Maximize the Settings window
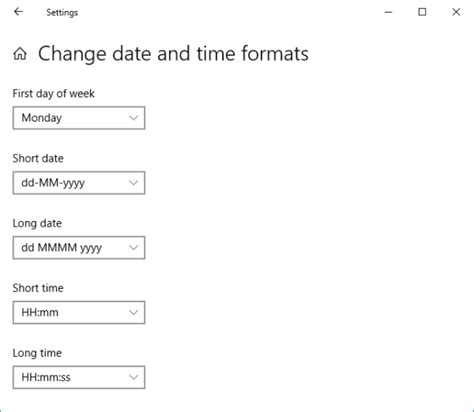 click(422, 12)
